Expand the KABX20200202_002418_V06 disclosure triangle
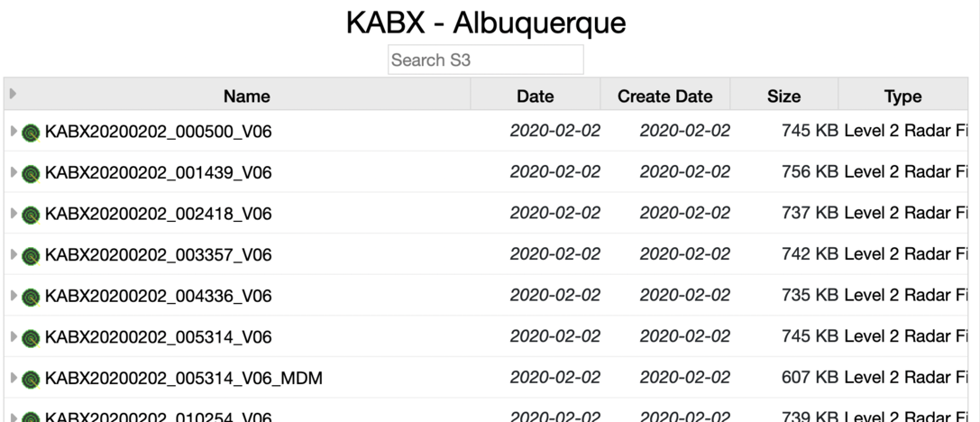This screenshot has width=980, height=422. point(14,214)
